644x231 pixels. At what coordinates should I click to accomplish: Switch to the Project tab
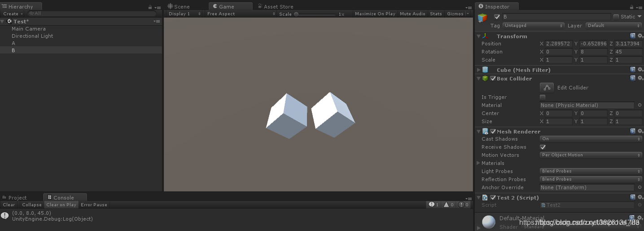tap(14, 197)
